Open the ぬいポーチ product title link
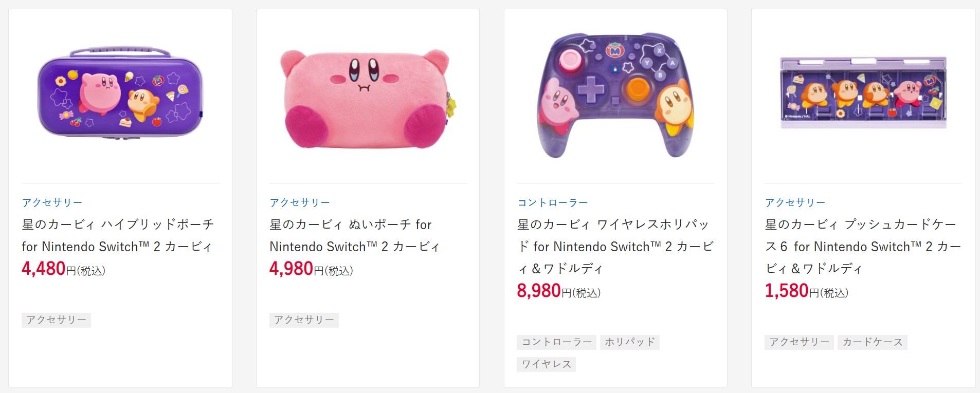 (355, 235)
